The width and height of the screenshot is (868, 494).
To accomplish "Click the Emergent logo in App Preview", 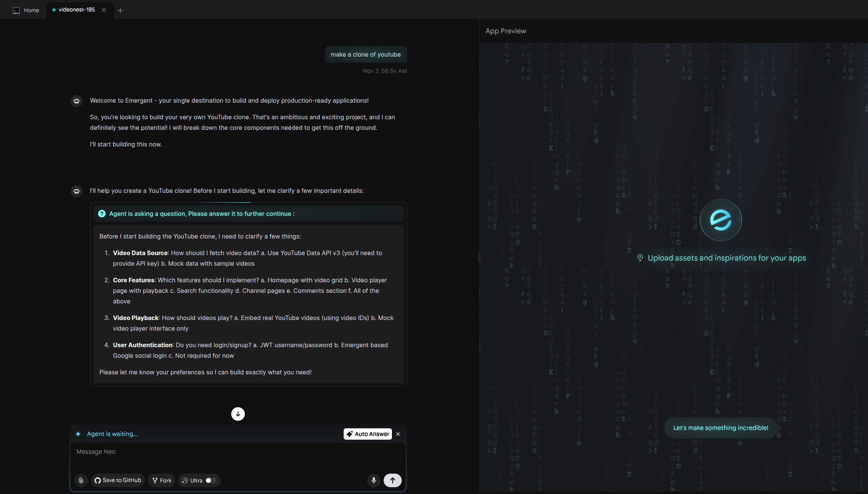I will 721,220.
